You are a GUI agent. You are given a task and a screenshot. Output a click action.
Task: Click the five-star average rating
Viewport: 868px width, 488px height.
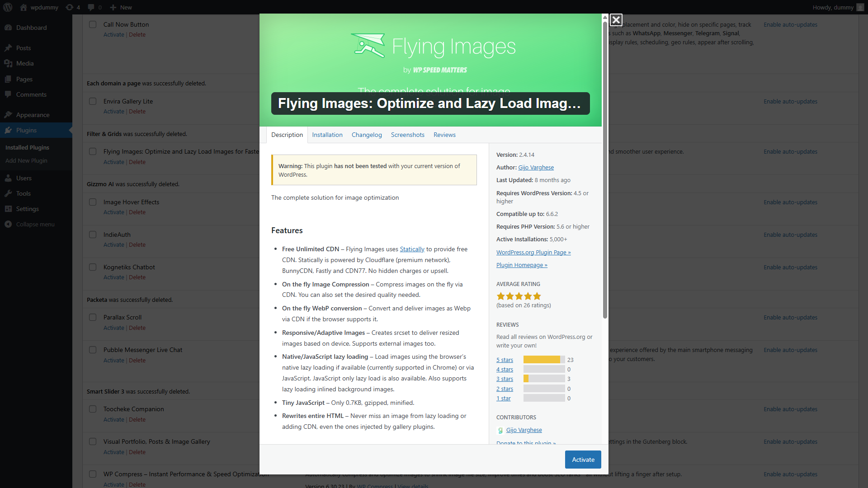click(519, 296)
